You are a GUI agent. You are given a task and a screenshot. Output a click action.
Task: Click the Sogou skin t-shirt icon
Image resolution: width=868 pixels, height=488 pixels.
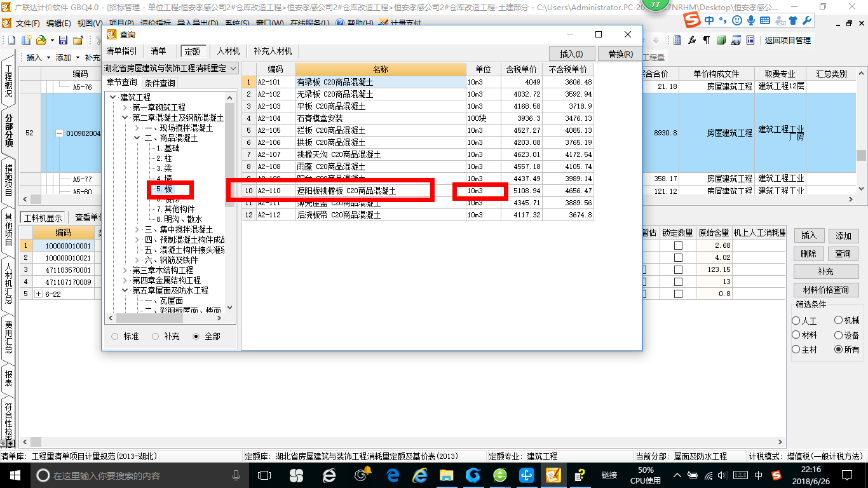click(x=793, y=20)
